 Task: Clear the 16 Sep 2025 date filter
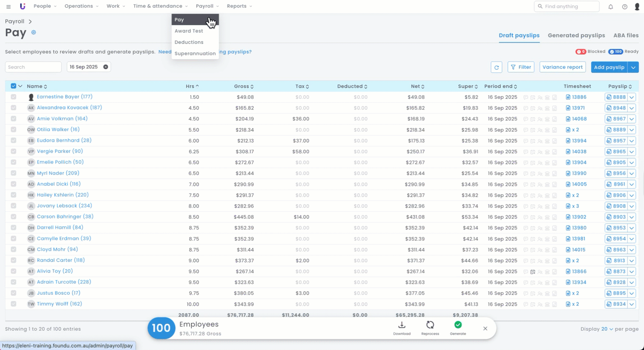106,67
